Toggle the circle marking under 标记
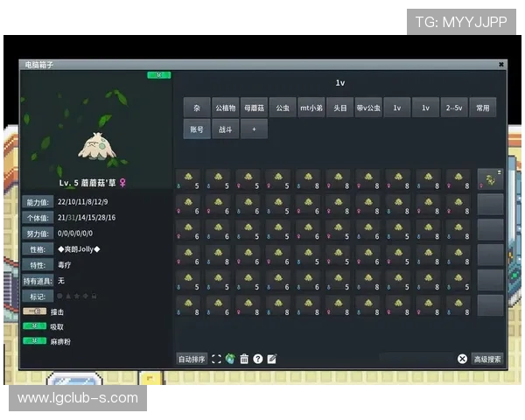Image resolution: width=525 pixels, height=420 pixels. (x=60, y=296)
